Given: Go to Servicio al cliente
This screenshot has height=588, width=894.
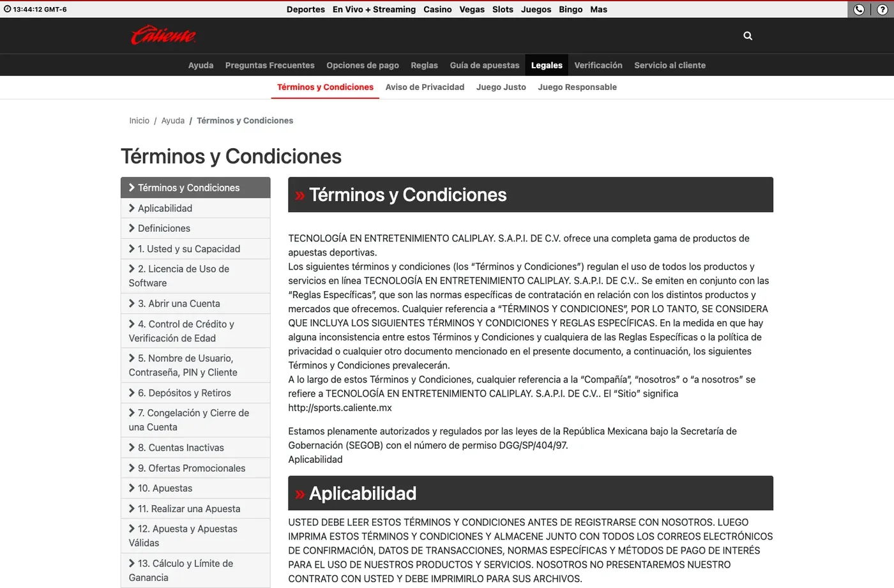Looking at the screenshot, I should [x=670, y=65].
